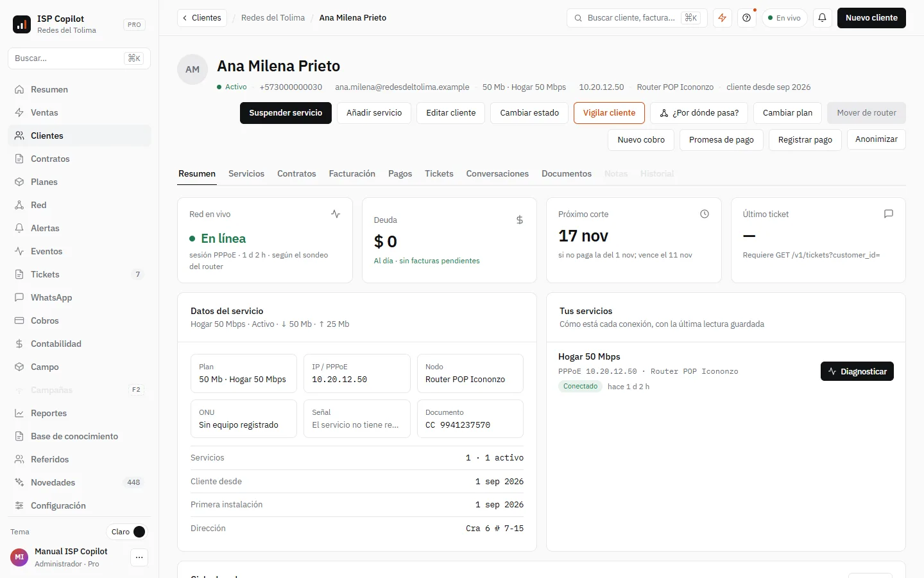Go to Ventas in sidebar
924x578 pixels.
[80, 112]
